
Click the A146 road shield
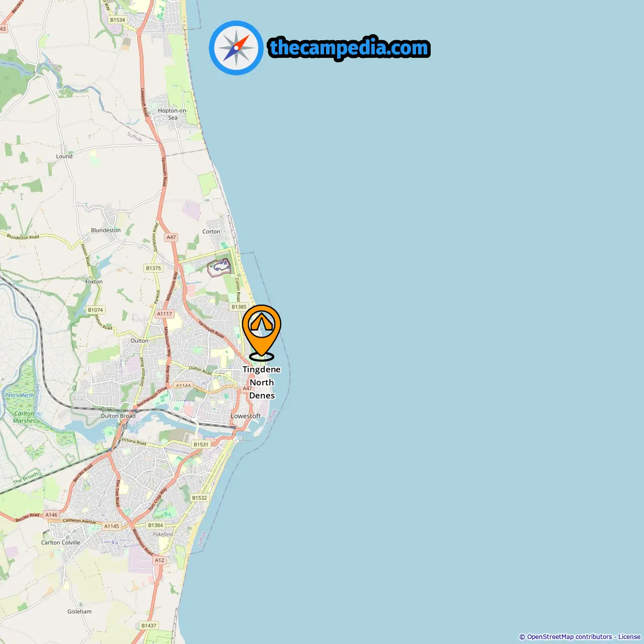click(x=51, y=515)
